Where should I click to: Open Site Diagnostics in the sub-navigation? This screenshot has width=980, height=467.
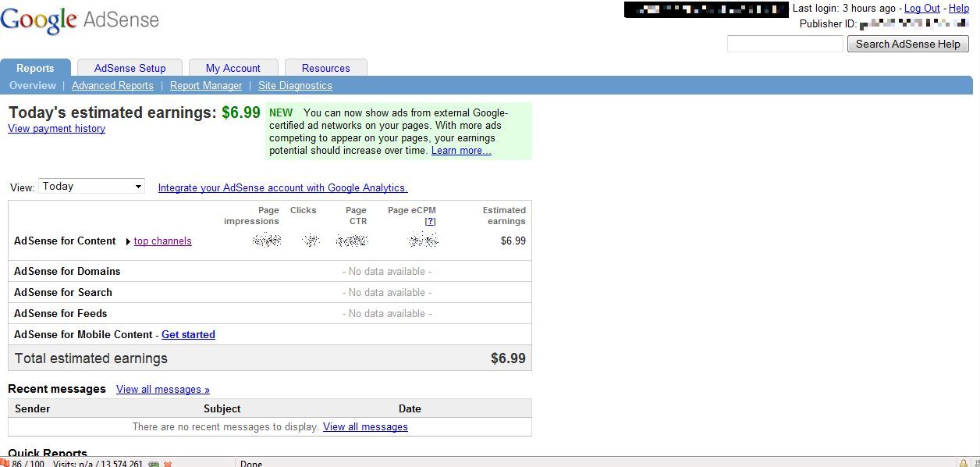(x=295, y=85)
